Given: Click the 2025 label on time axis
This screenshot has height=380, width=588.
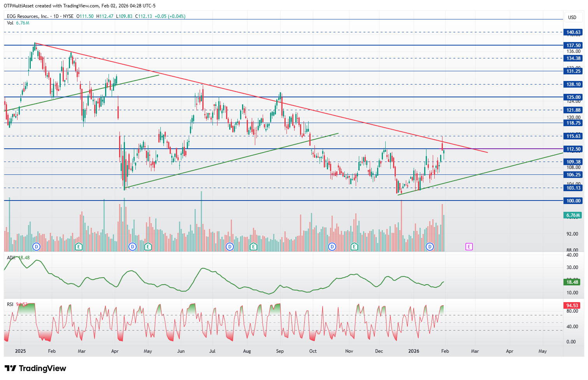Looking at the screenshot, I should click(20, 351).
